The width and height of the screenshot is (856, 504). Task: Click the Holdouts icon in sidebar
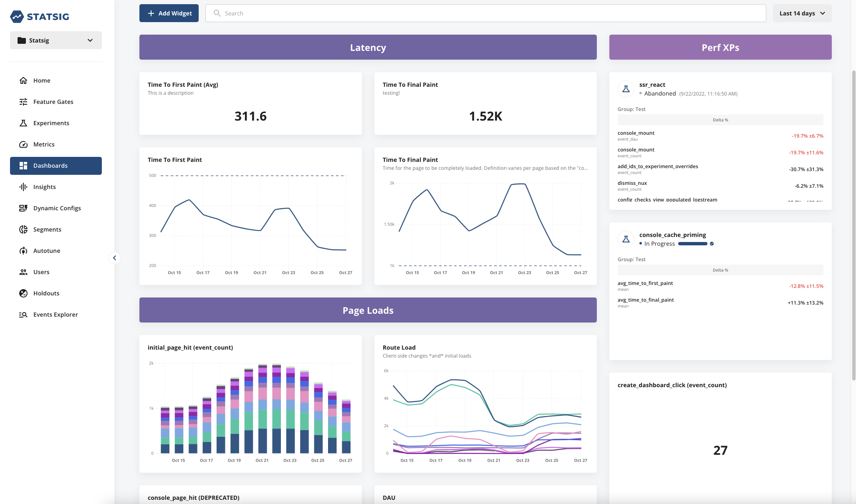23,293
